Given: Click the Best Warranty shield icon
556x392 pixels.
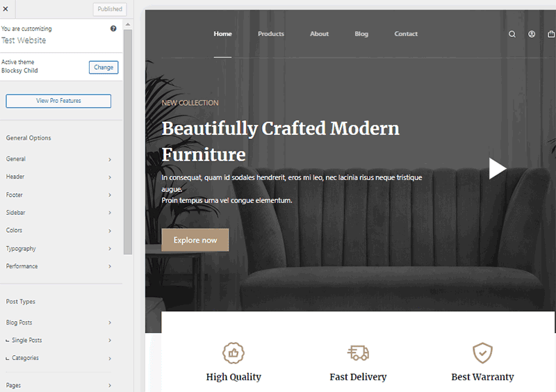Looking at the screenshot, I should 482,353.
